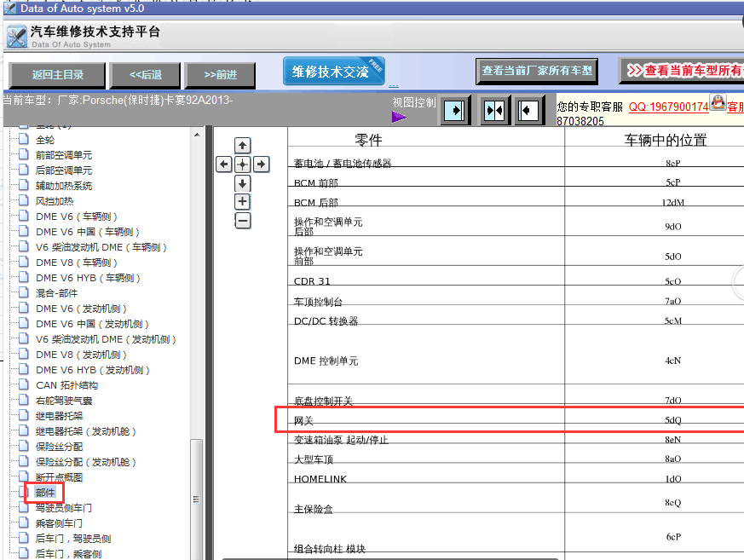Open V6 柴油发动机 DME (车辆侧) item
744x560 pixels.
click(101, 247)
